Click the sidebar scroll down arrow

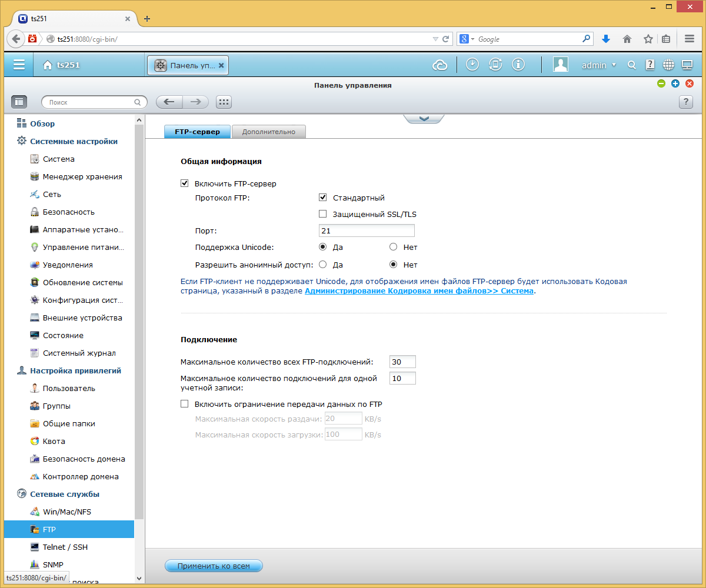click(139, 579)
